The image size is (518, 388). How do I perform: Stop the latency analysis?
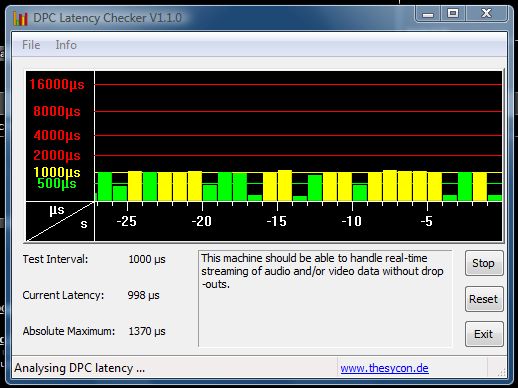pyautogui.click(x=484, y=263)
